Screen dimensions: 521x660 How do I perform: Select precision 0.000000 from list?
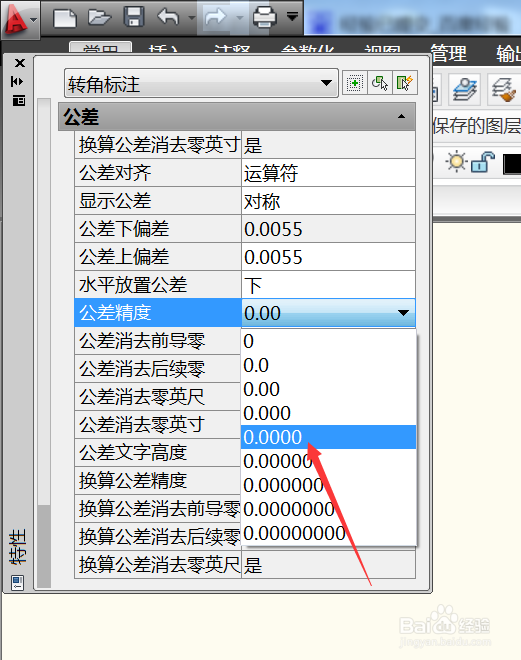[x=329, y=485]
